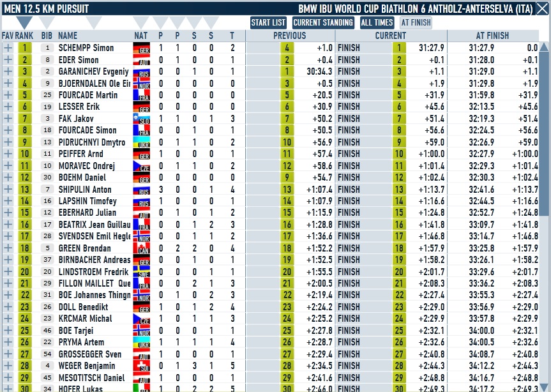Mark GREEN Brendan as favorite
This screenshot has width=551, height=392.
[8, 248]
